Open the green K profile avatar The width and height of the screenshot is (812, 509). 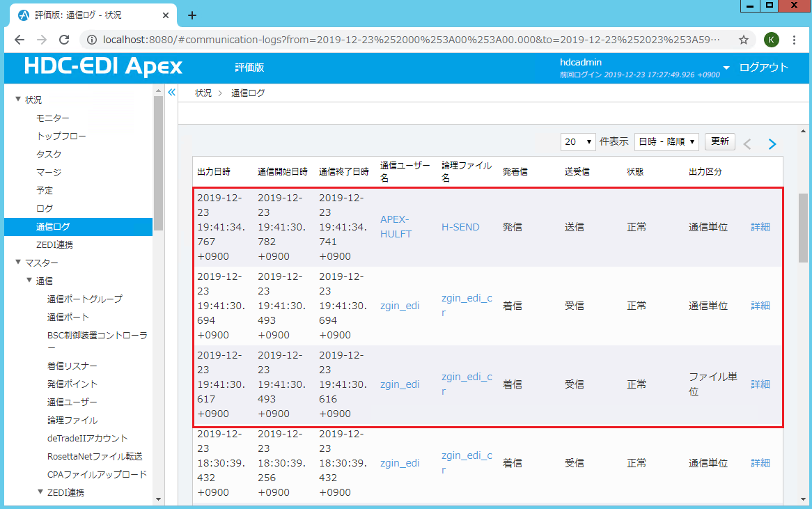tap(771, 40)
